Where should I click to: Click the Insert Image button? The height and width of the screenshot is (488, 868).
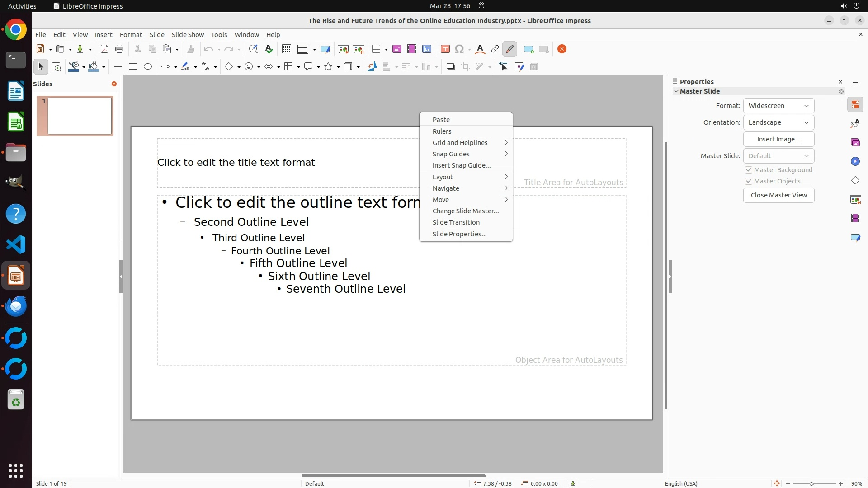coord(778,139)
